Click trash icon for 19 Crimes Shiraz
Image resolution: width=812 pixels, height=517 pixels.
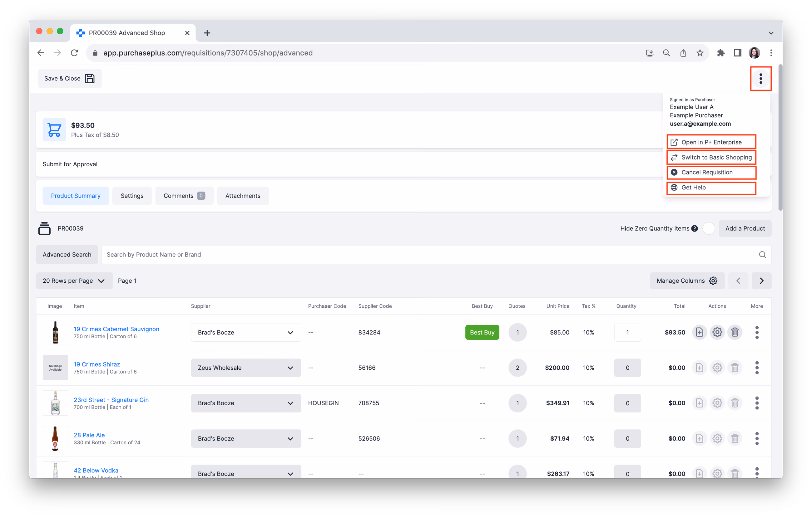click(x=735, y=368)
